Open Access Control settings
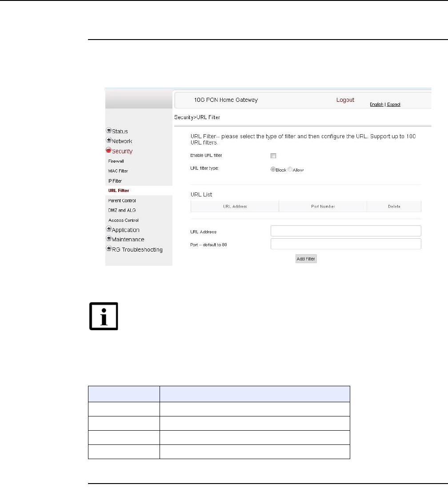This screenshot has width=448, height=488. [123, 220]
